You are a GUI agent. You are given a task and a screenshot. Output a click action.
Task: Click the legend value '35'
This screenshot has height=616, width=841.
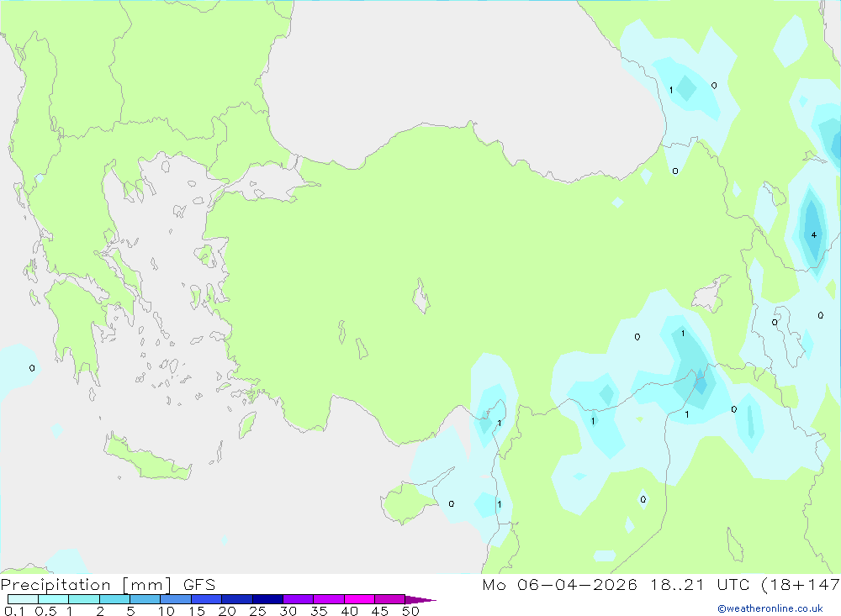click(x=319, y=611)
